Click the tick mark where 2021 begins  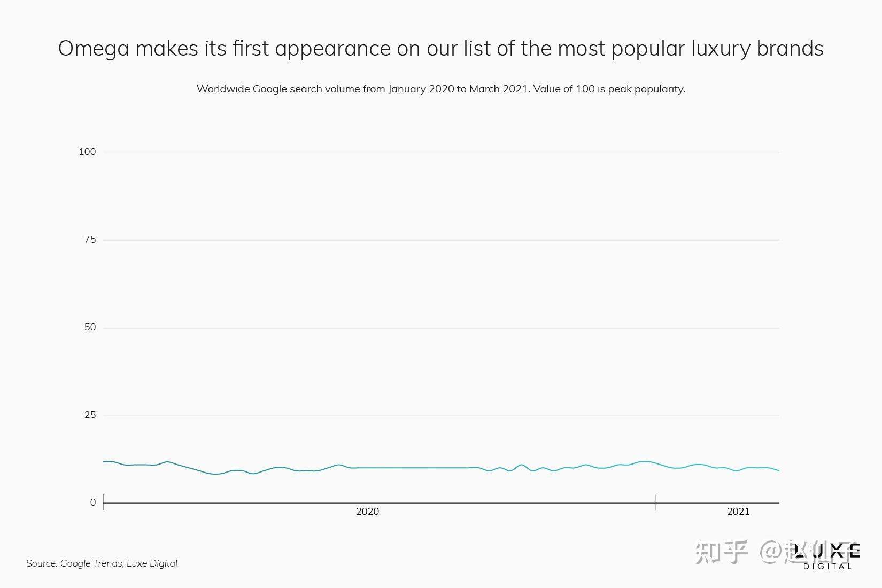click(x=656, y=502)
